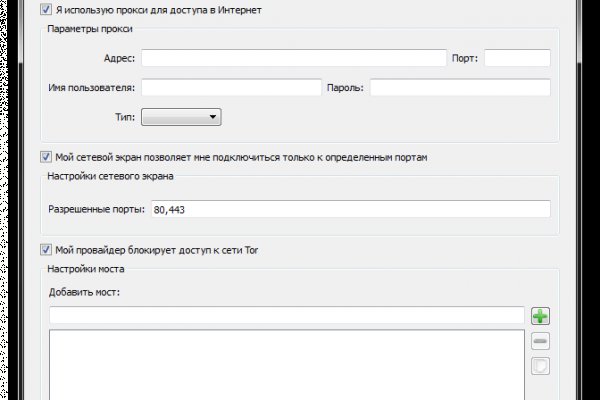Add the bridge with green plus icon
Image resolution: width=600 pixels, height=400 pixels.
click(540, 316)
